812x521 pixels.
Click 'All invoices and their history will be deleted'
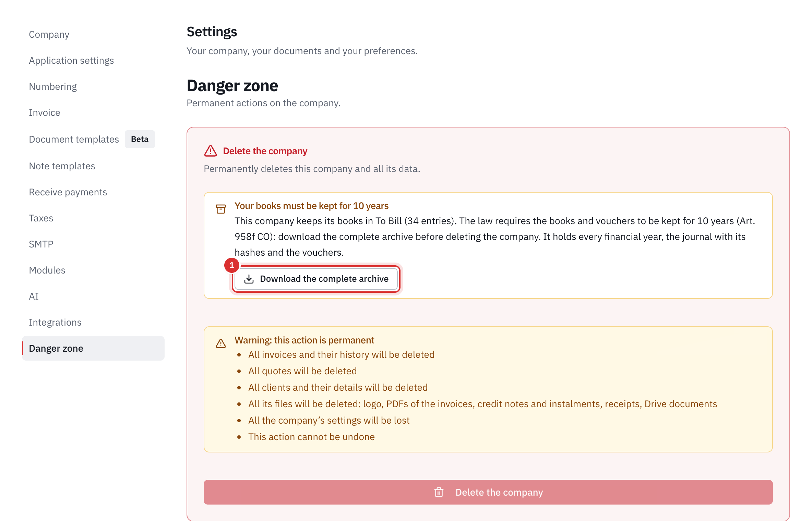pos(341,354)
